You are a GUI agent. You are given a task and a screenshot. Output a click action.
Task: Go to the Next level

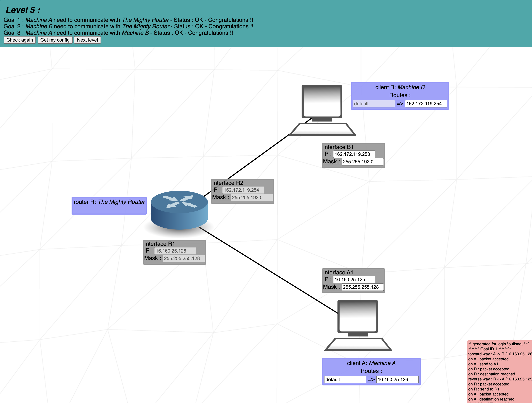click(x=87, y=40)
